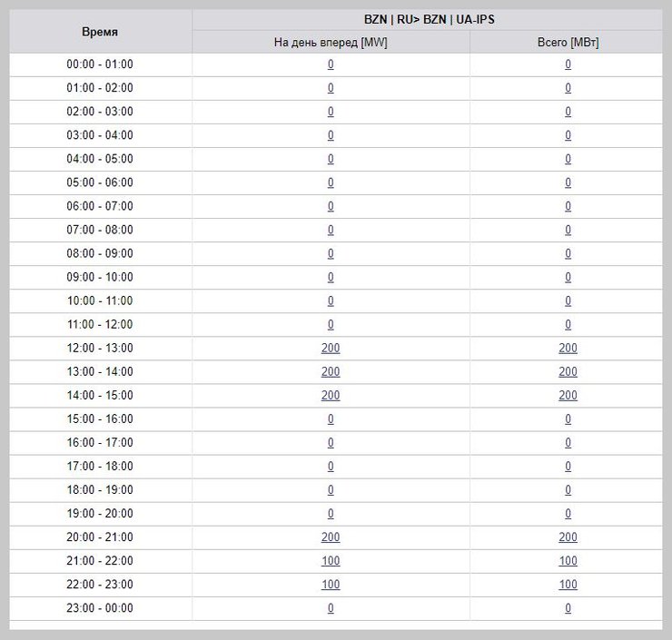
Task: Open total value for 23:00 - 00:00
Action: coord(568,607)
